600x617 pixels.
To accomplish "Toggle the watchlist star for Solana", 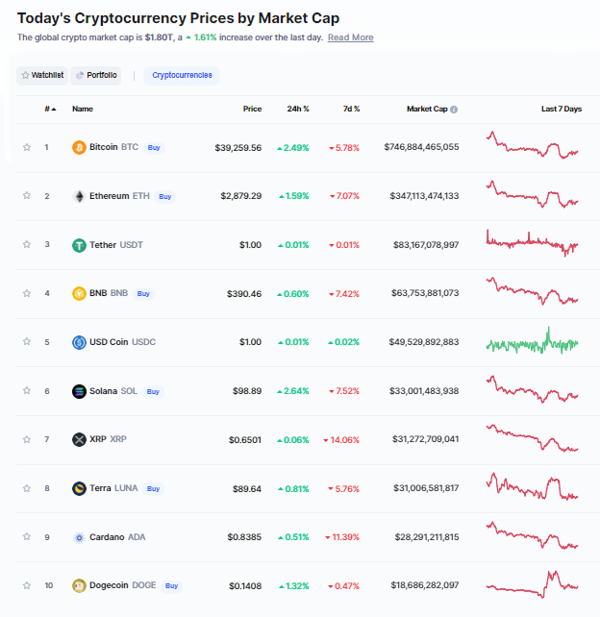I will pyautogui.click(x=27, y=390).
